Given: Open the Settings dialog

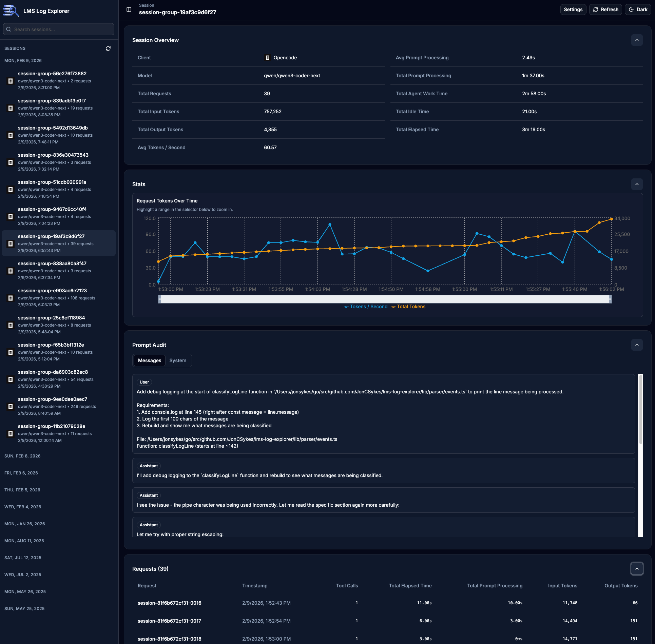Looking at the screenshot, I should coord(573,9).
